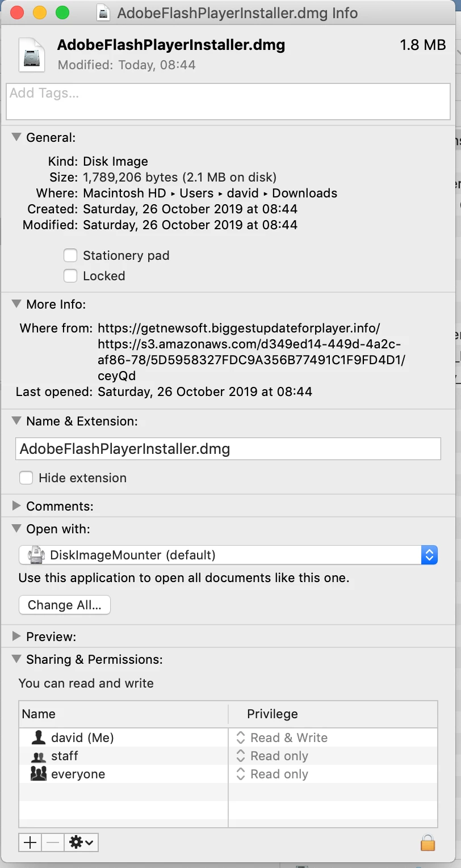Select the staff group row
This screenshot has height=868, width=461.
(228, 756)
